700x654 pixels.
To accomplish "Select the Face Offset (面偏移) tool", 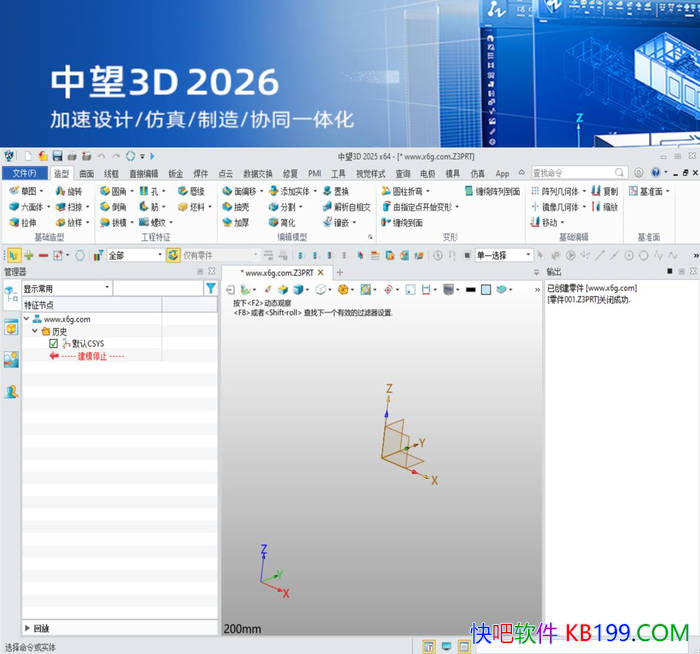I will pyautogui.click(x=240, y=191).
